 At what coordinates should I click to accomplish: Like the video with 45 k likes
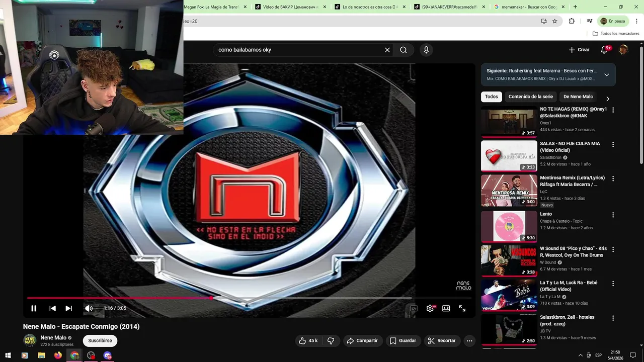click(308, 341)
